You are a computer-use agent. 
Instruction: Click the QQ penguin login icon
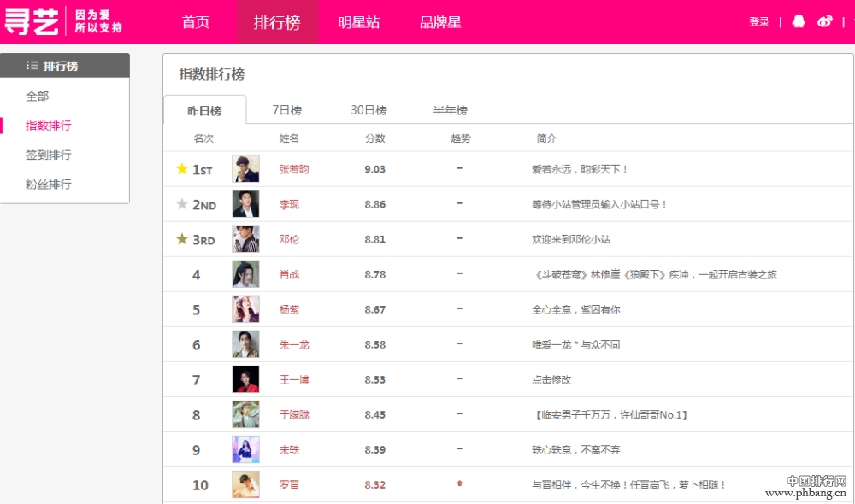point(799,21)
